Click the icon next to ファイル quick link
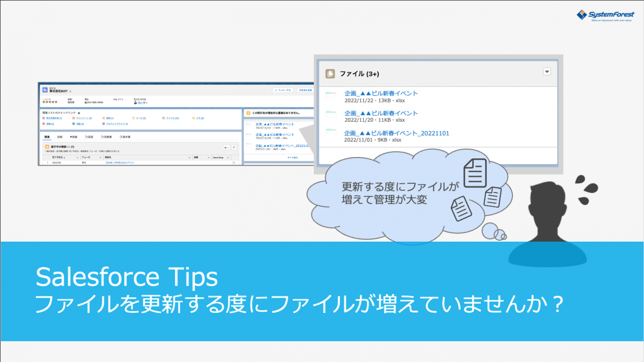 (163, 118)
